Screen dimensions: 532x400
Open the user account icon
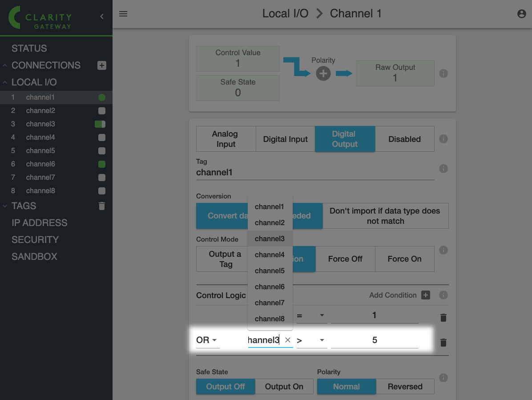click(x=522, y=14)
